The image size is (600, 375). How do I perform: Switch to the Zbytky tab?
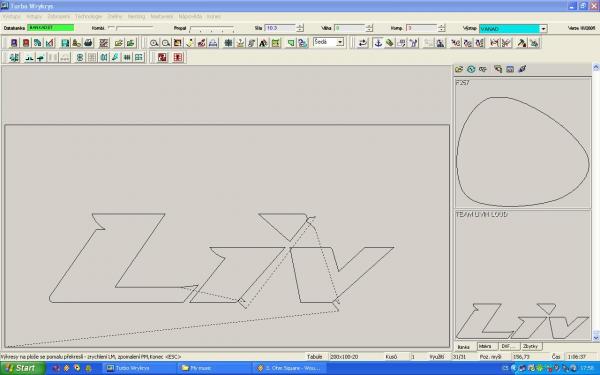pos(531,346)
